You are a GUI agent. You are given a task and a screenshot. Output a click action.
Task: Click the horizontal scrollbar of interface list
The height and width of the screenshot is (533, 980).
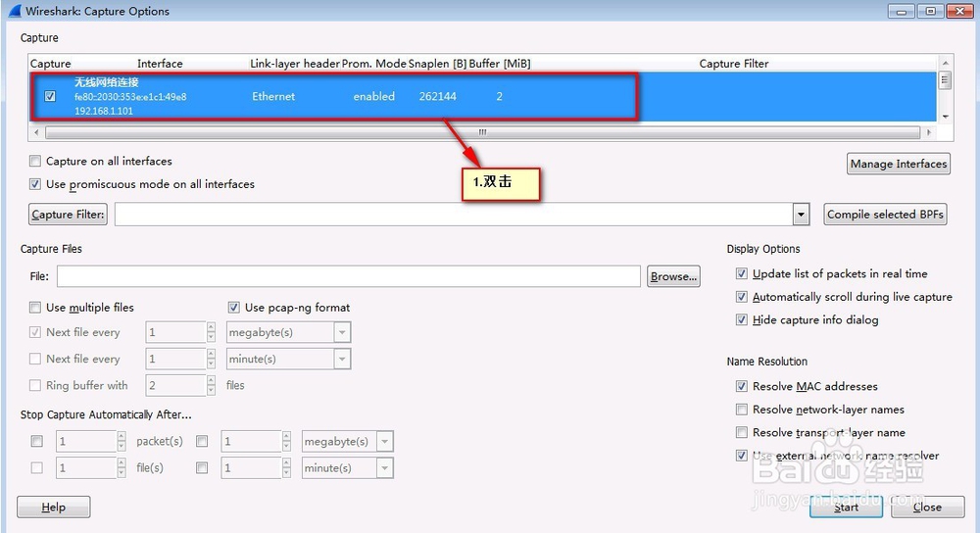point(482,132)
